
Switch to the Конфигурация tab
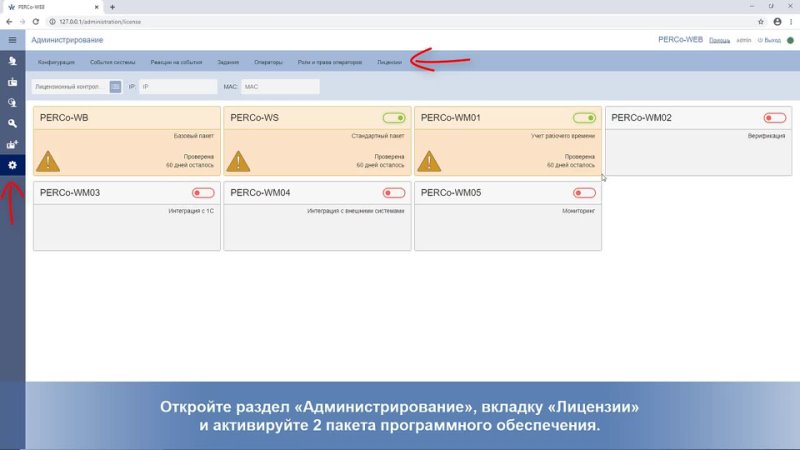(56, 62)
